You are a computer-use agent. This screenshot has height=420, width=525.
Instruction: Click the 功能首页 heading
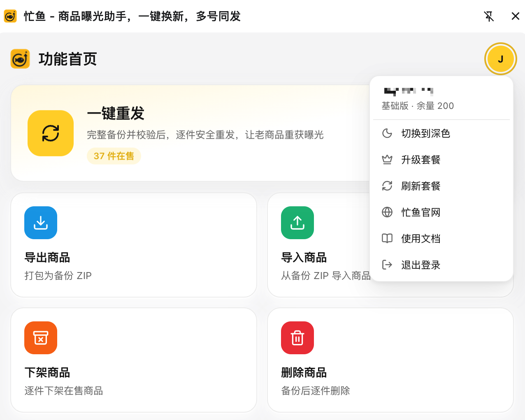pyautogui.click(x=68, y=59)
